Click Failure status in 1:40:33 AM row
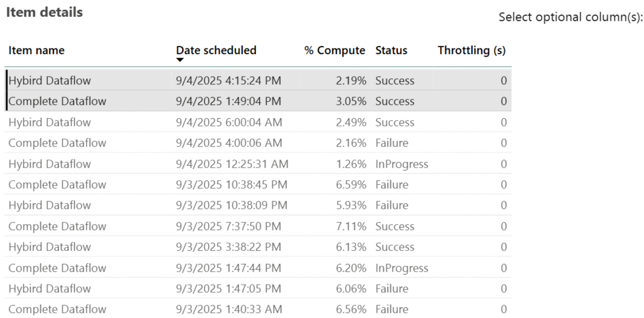The height and width of the screenshot is (318, 644). click(x=391, y=309)
